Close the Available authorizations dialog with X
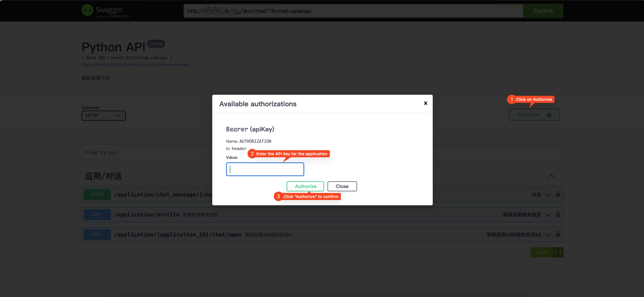 [x=425, y=103]
